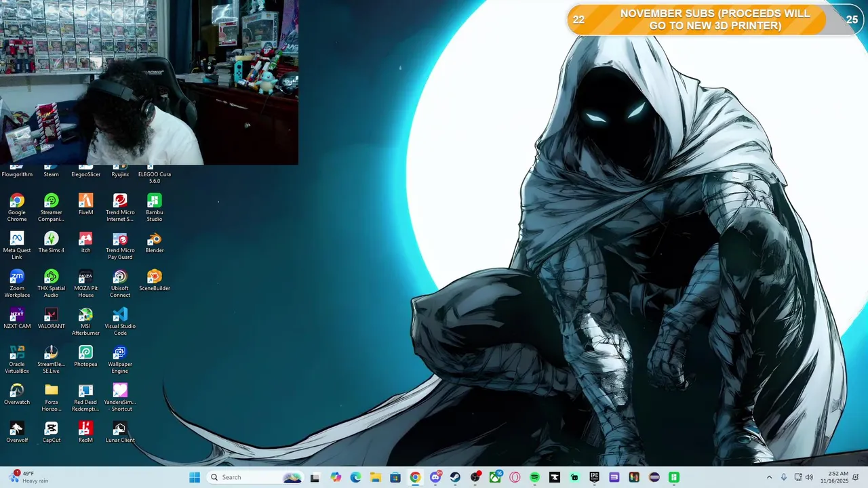Click the volume speaker tray icon
The width and height of the screenshot is (868, 488).
tap(809, 477)
